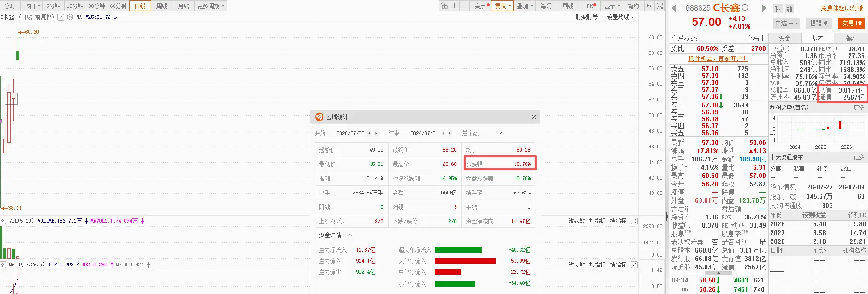The width and height of the screenshot is (868, 294).
Task: Click the orange 交易 trade button
Action: click(x=851, y=23)
